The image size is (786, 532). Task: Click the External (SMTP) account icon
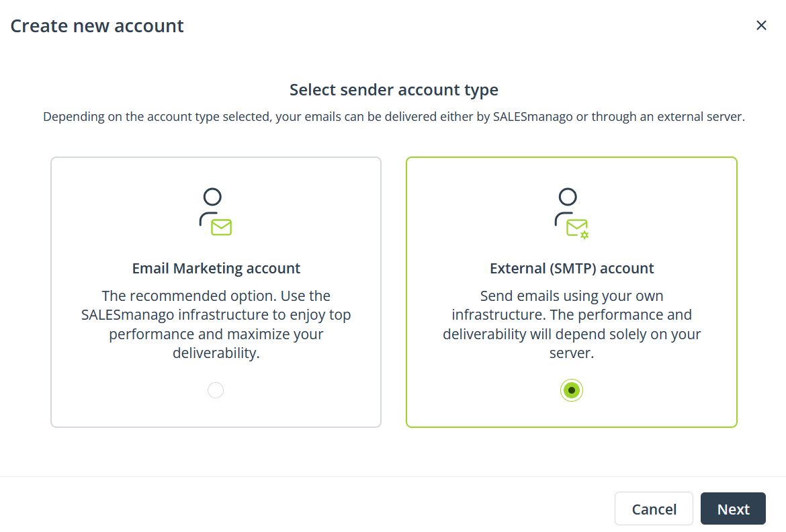click(x=571, y=214)
